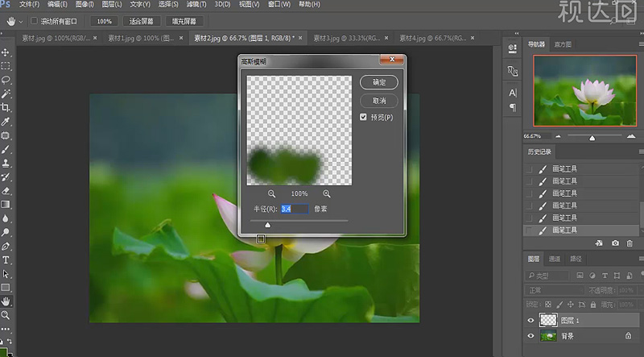Switch to the 直方图 histogram tab
The image size is (644, 357).
[563, 44]
